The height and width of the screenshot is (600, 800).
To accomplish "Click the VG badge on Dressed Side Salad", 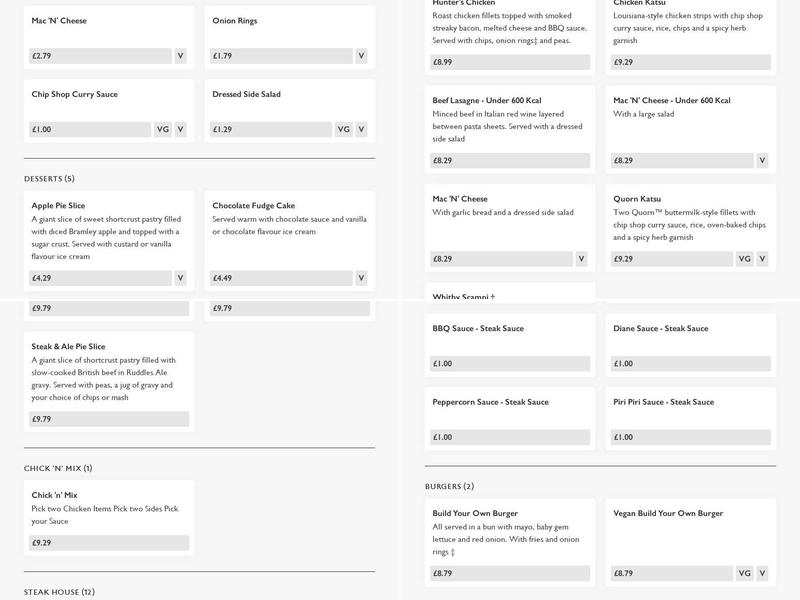I will (x=343, y=129).
